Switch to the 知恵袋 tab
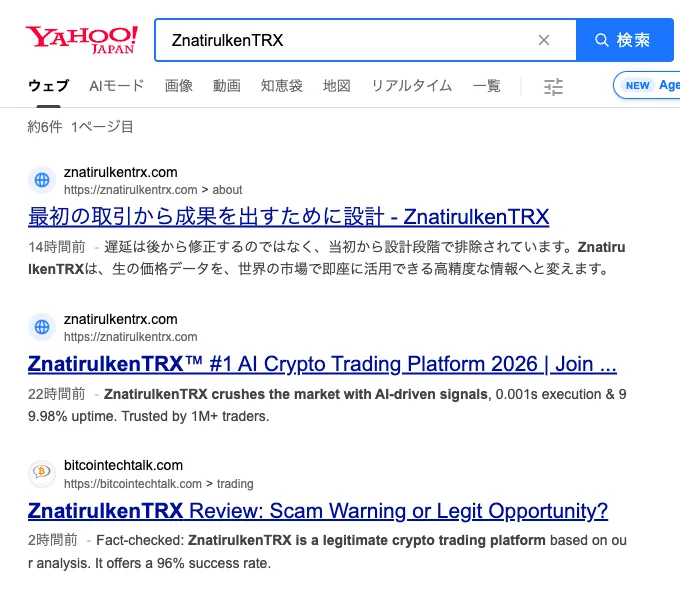Viewport: 680px width, 600px height. point(282,86)
